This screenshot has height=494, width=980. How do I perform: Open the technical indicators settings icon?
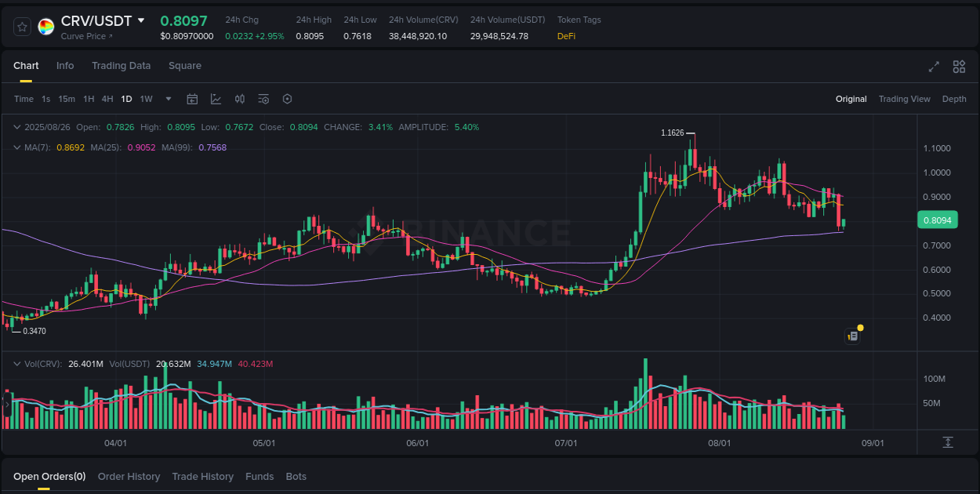click(263, 99)
